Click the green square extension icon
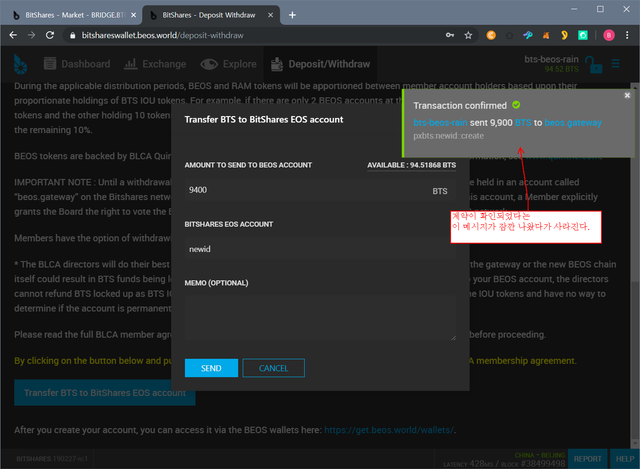 coord(583,36)
